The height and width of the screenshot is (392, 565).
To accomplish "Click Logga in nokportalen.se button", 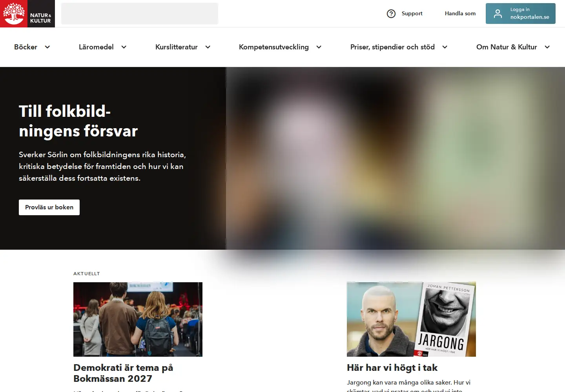I will tap(521, 14).
